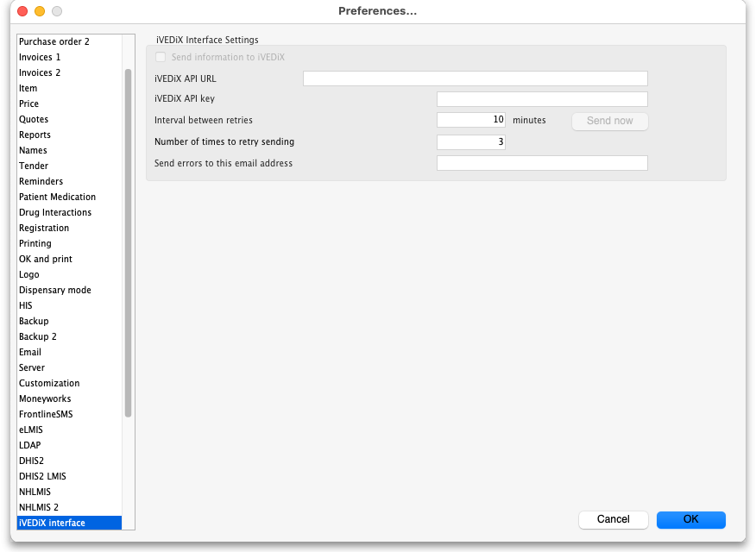Click the OK button

click(690, 519)
